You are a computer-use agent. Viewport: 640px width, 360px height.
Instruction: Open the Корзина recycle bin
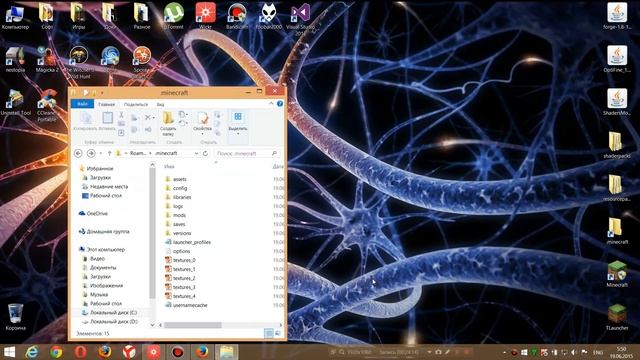pos(16,317)
